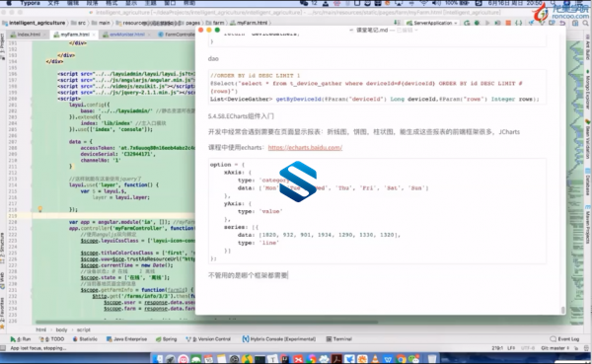Switch to the envMonitor.html tab
592x364 pixels.
[124, 35]
